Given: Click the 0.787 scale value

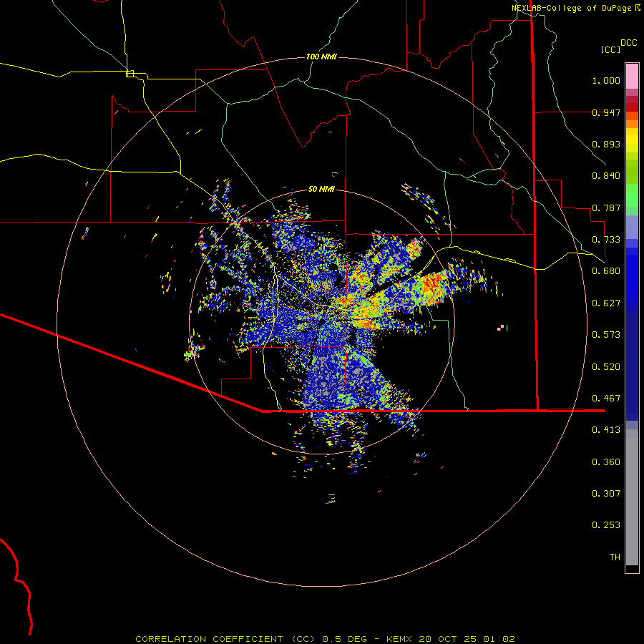Looking at the screenshot, I should [x=606, y=208].
